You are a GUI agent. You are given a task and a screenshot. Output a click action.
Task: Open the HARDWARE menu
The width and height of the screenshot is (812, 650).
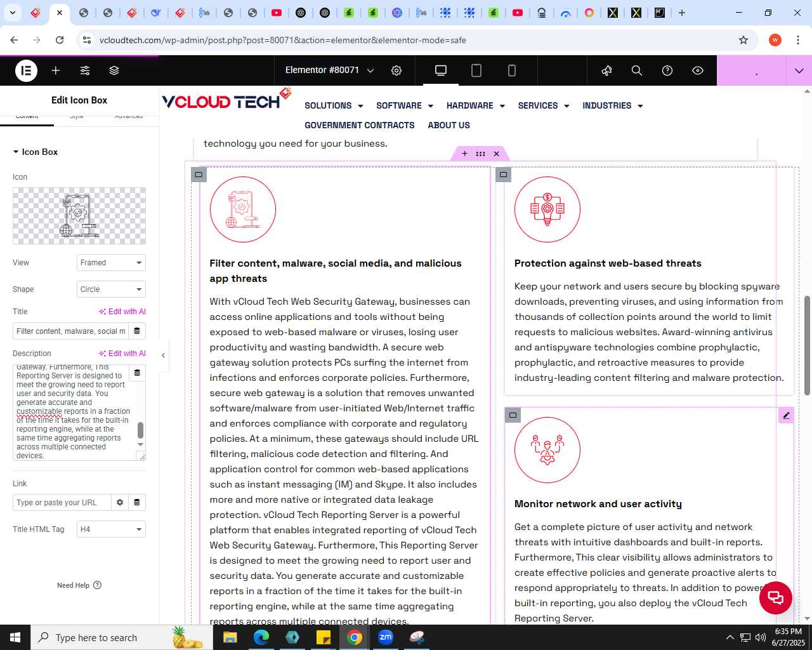coord(476,105)
